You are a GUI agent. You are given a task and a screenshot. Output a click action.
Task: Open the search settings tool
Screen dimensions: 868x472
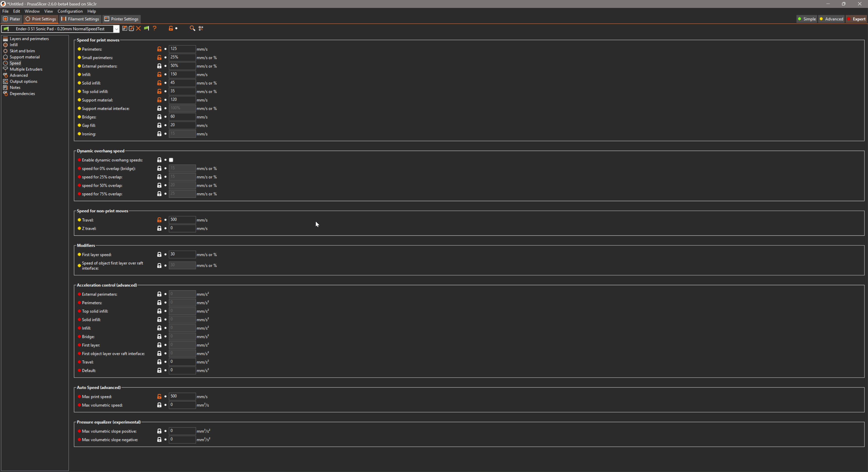192,29
